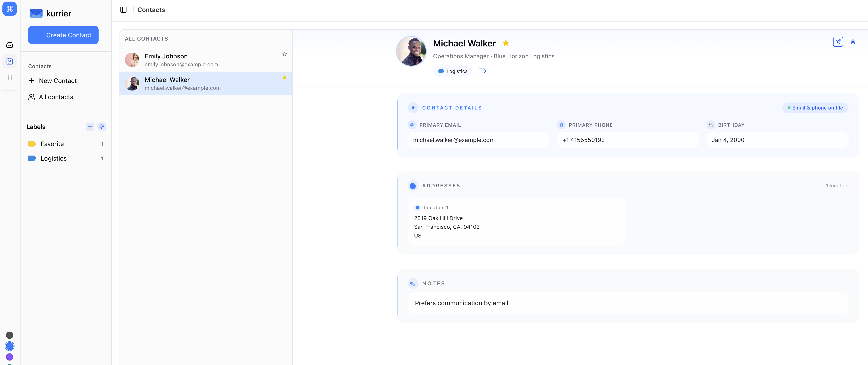This screenshot has height=365, width=868.
Task: Select the purple theme color swatch
Action: (x=10, y=356)
